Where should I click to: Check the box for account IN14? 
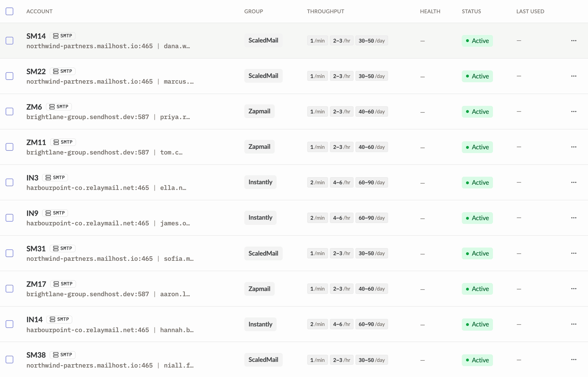click(9, 324)
